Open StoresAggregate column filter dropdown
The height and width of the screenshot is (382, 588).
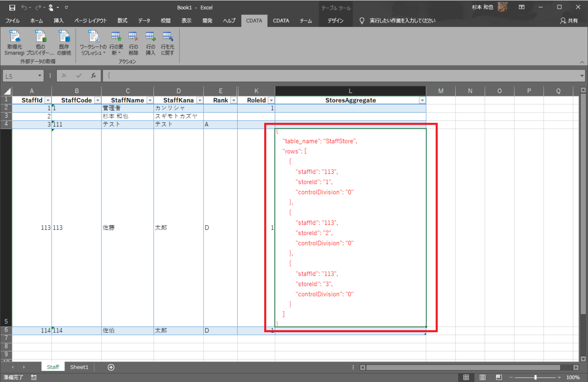click(x=422, y=100)
